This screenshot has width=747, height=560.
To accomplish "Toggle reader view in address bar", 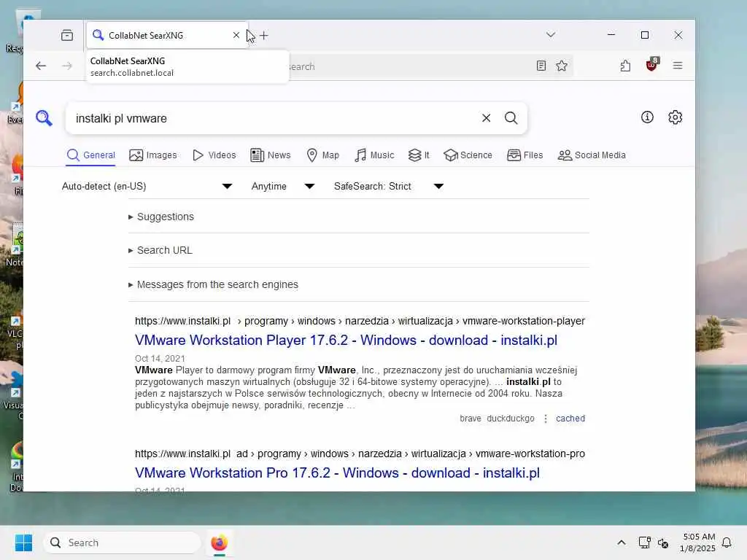I will (x=541, y=66).
